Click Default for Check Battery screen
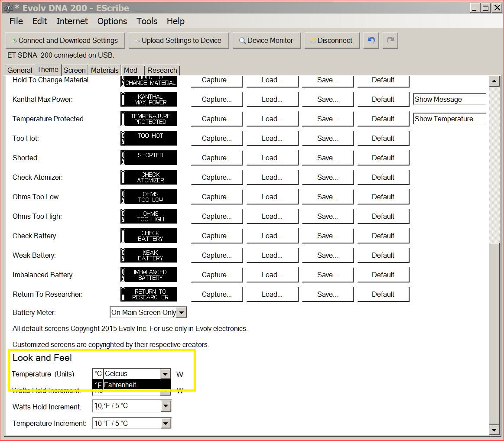 (383, 236)
